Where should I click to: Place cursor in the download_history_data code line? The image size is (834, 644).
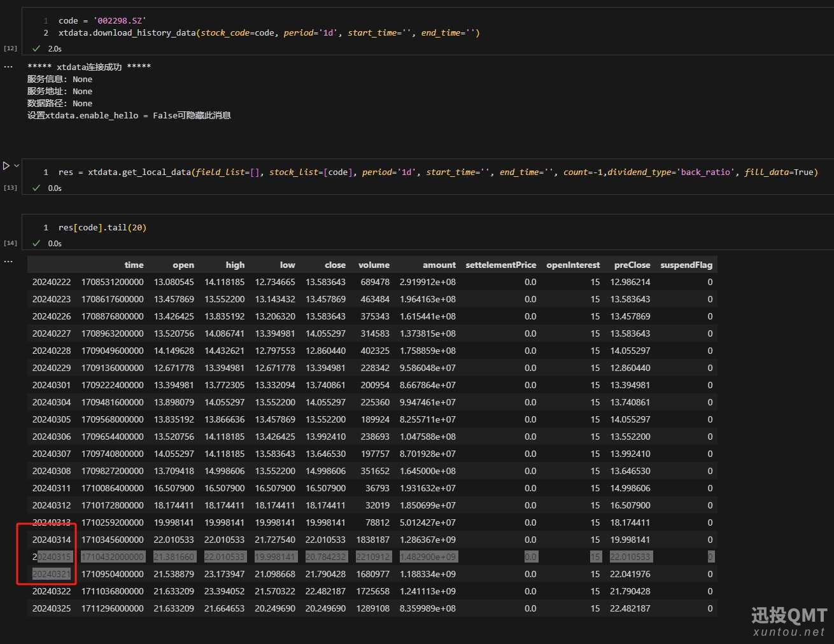tap(269, 32)
